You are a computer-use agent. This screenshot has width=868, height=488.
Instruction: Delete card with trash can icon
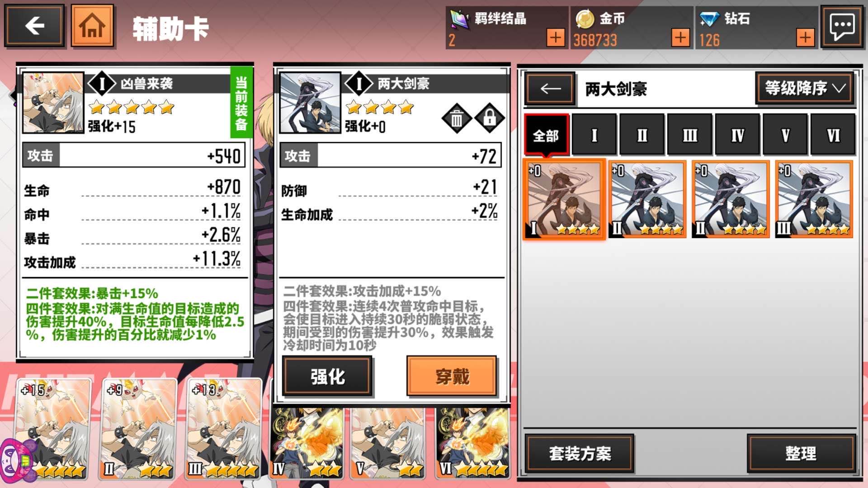click(x=457, y=119)
